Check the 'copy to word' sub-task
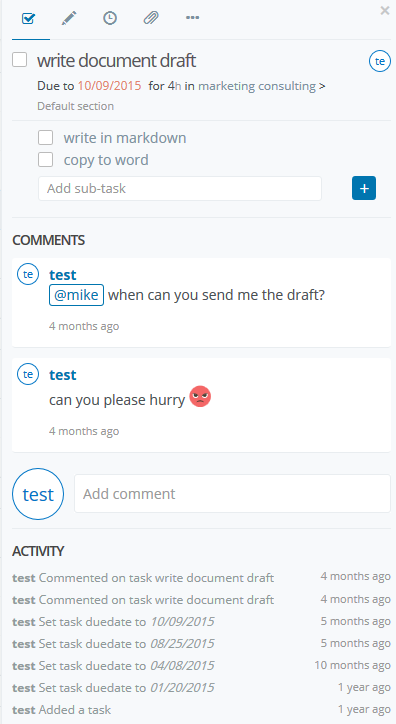396x724 pixels. coord(45,160)
